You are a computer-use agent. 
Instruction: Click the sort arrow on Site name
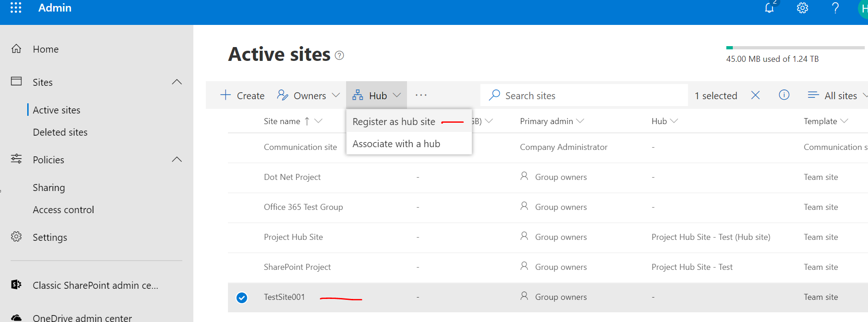tap(307, 121)
